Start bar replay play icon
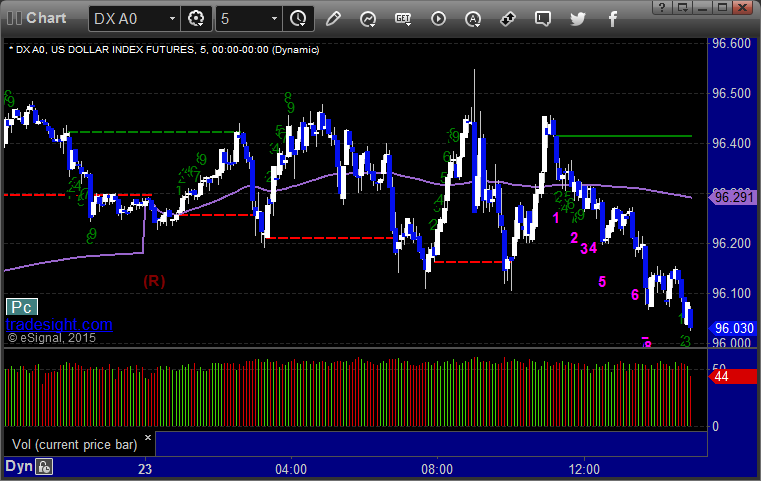 (x=438, y=19)
